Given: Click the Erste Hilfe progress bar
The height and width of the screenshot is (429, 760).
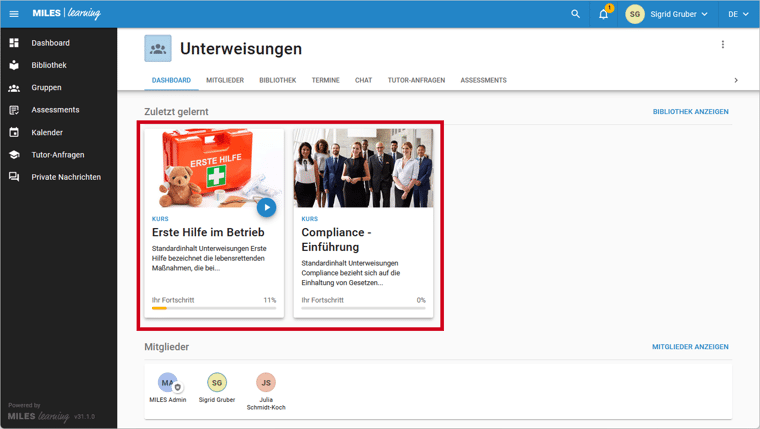Looking at the screenshot, I should coord(214,309).
